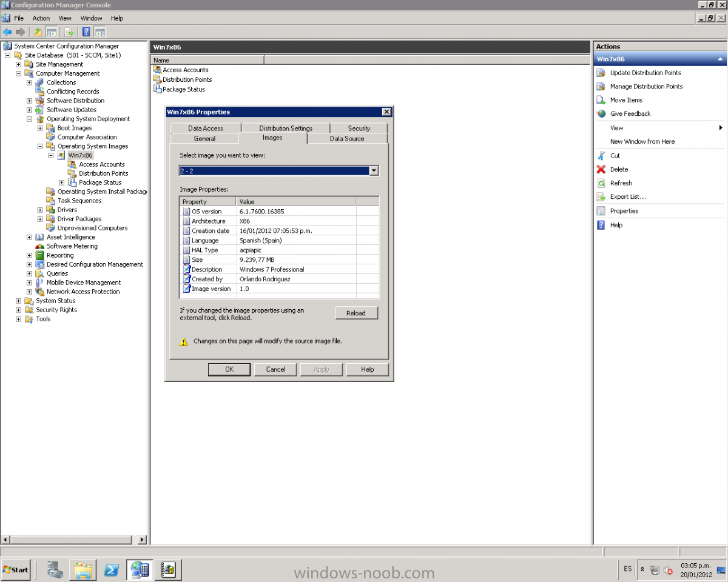This screenshot has width=728, height=582.
Task: Click the Queries icon in the tree
Action: click(40, 273)
